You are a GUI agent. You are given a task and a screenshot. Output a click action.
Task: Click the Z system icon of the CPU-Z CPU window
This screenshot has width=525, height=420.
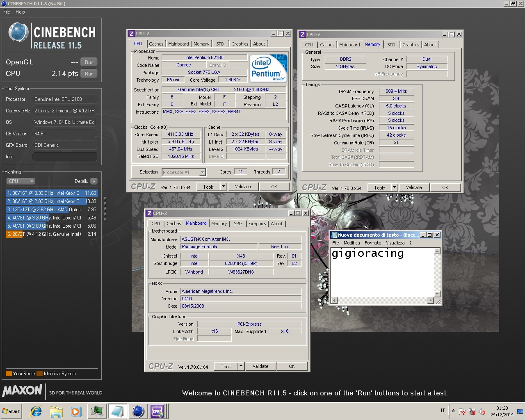coord(131,34)
